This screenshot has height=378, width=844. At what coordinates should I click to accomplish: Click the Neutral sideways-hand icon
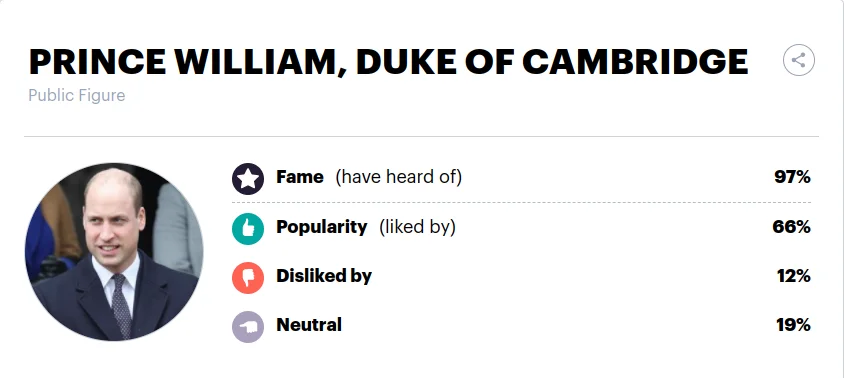click(x=248, y=327)
